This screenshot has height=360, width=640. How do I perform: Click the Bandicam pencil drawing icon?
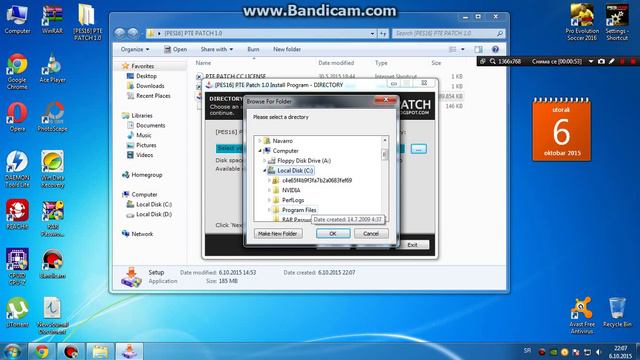611,61
